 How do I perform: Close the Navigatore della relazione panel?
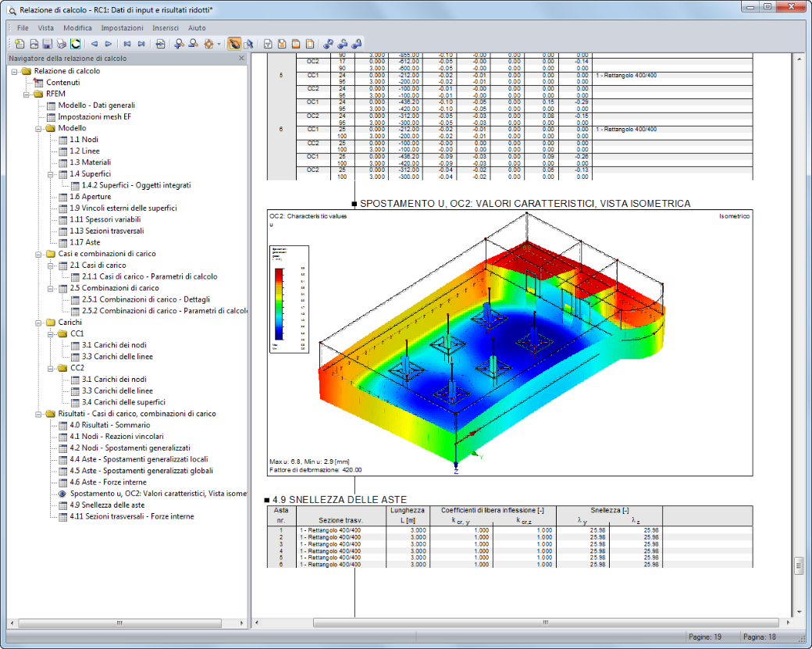[241, 59]
